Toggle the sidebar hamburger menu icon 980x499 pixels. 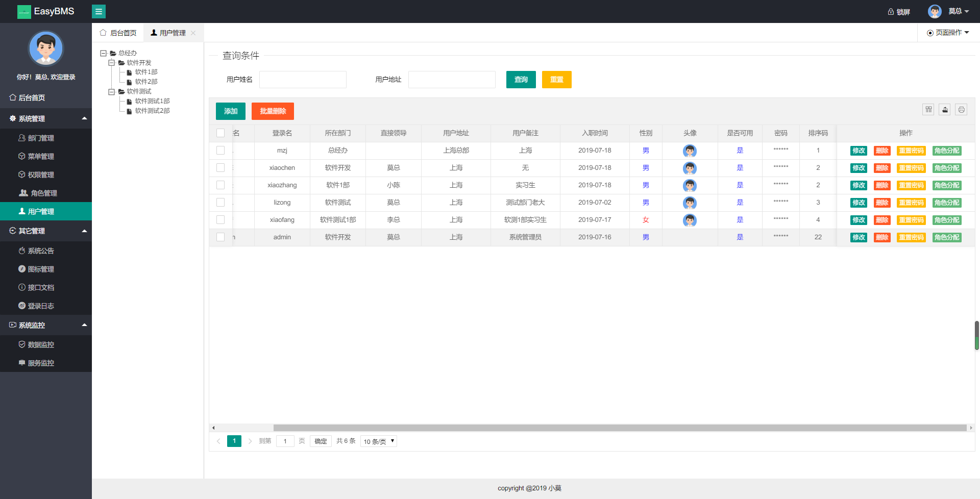(99, 11)
